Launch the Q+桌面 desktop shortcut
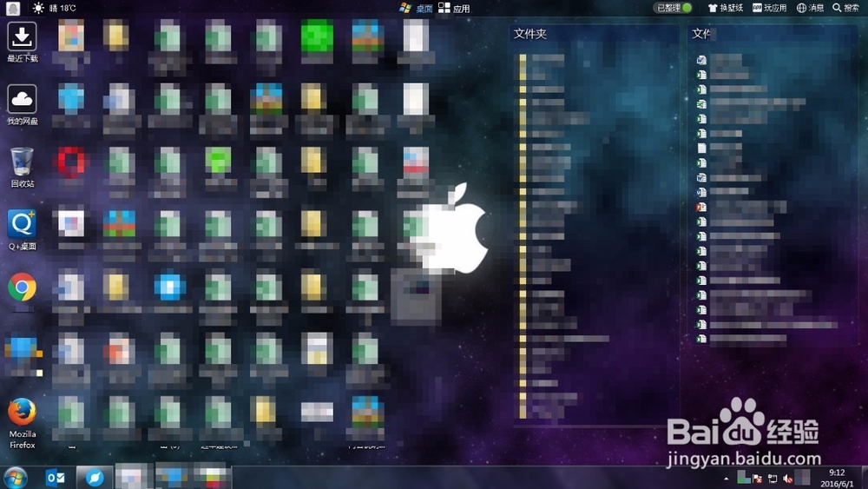 pyautogui.click(x=23, y=230)
